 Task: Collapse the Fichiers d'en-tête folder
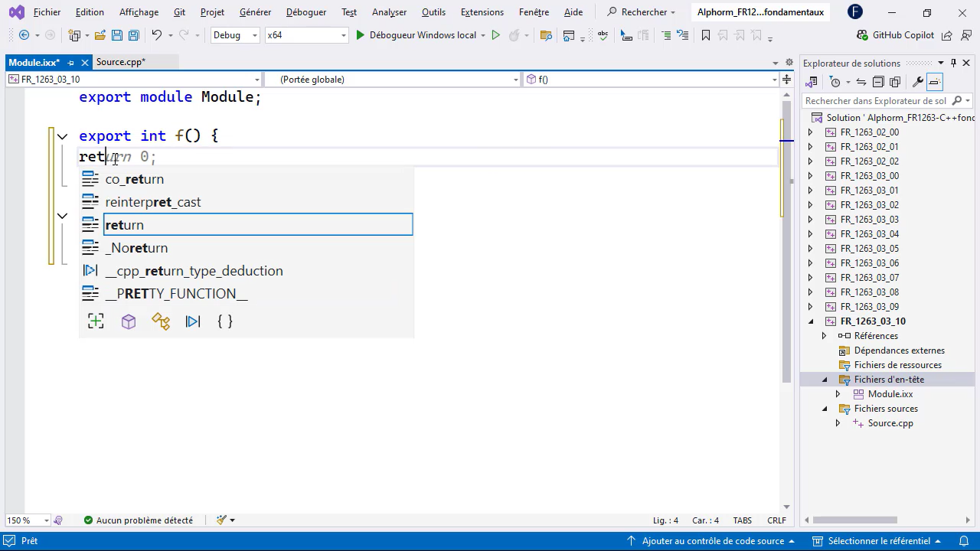(x=825, y=379)
